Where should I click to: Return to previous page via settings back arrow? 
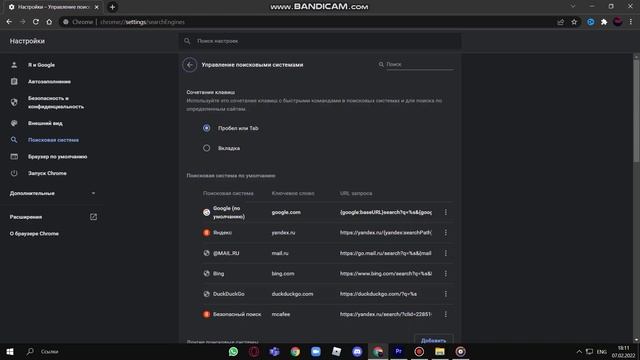[x=190, y=65]
